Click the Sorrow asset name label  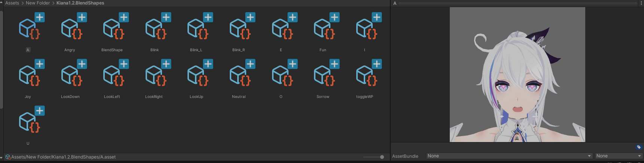[323, 97]
